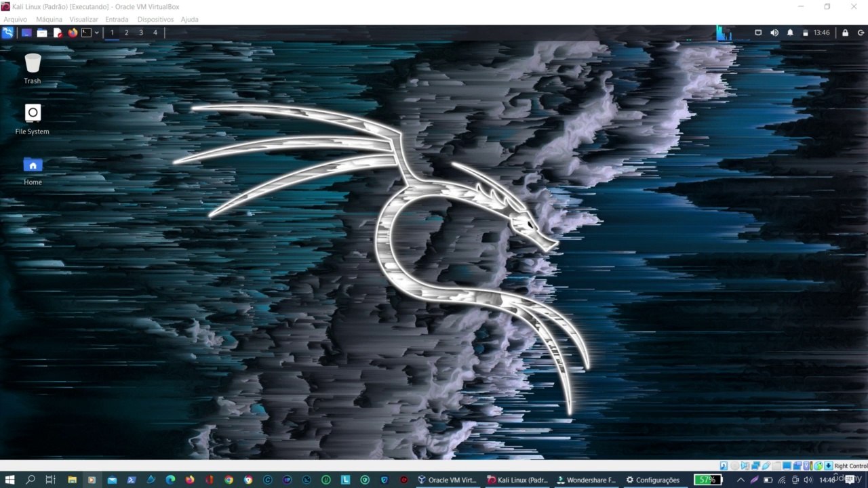Switch to Kali workspace 4
The height and width of the screenshot is (488, 868).
155,33
